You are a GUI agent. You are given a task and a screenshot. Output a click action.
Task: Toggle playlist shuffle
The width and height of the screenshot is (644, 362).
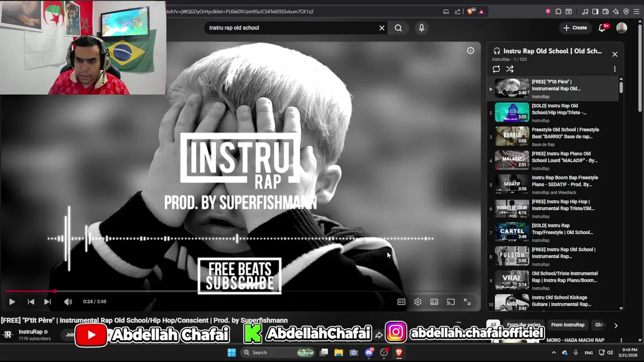[x=510, y=69]
